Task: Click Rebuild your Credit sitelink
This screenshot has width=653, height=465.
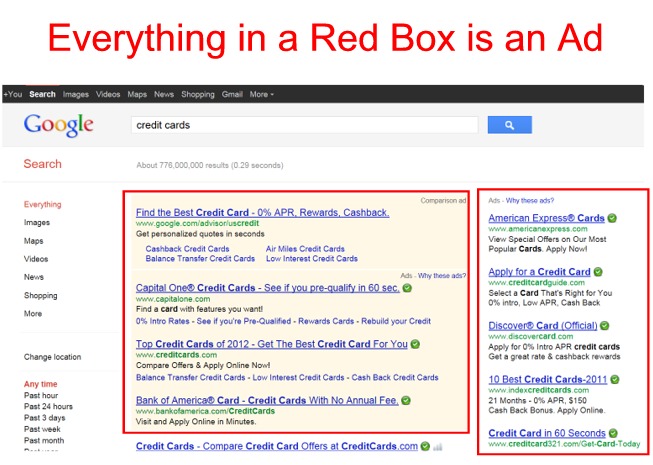Action: (x=396, y=321)
